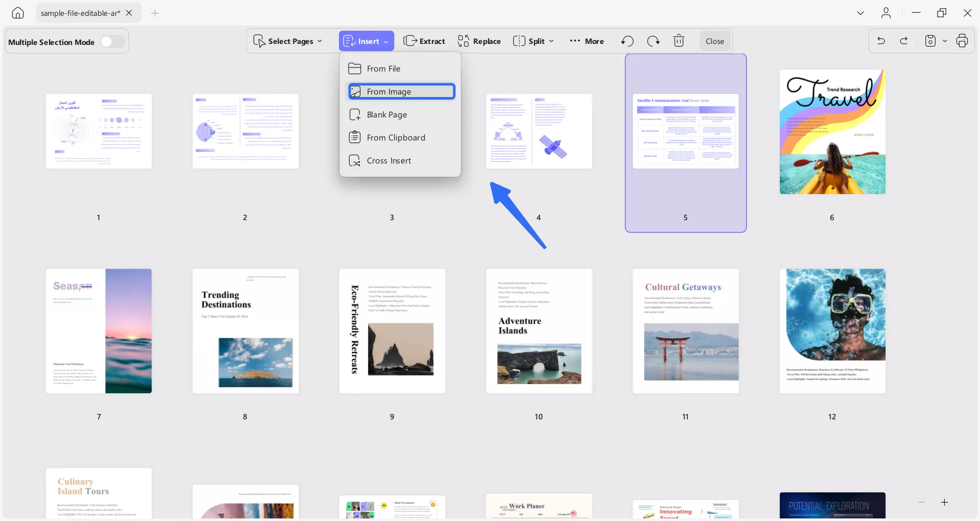Print the document using printer icon
Screen dimensions: 980x521
(x=962, y=41)
